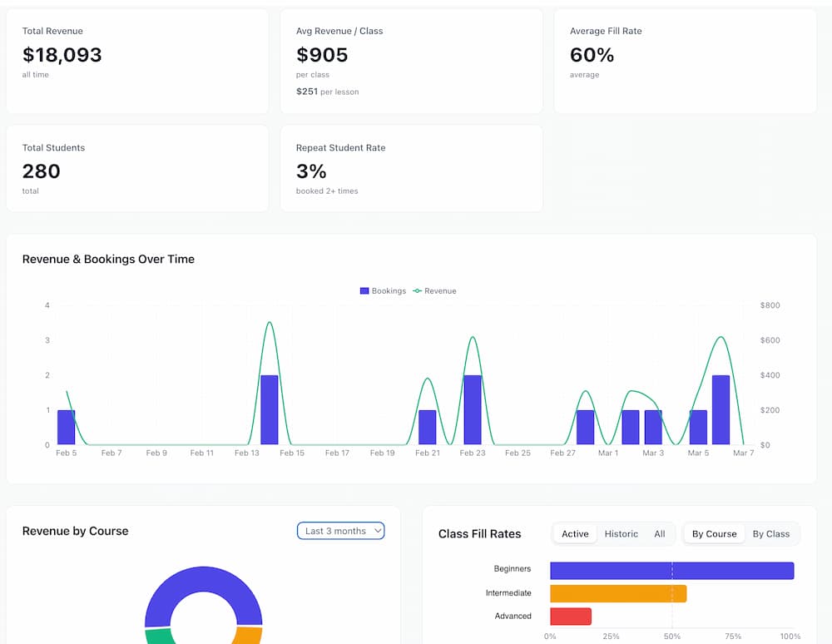Viewport: 832px width, 644px height.
Task: Click the Bookings legend marker
Action: (x=364, y=290)
